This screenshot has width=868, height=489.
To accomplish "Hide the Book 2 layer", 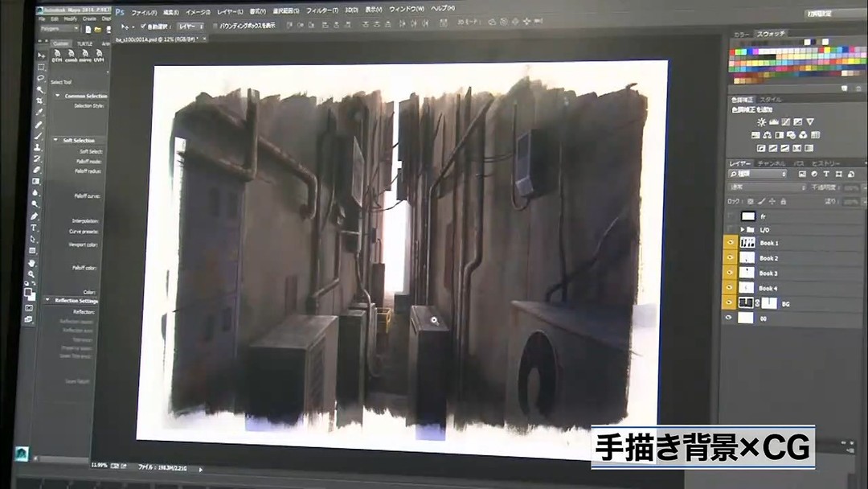I will coord(730,258).
